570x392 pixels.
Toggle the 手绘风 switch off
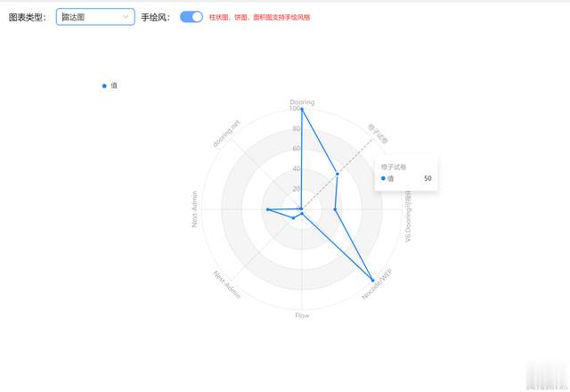tap(191, 17)
